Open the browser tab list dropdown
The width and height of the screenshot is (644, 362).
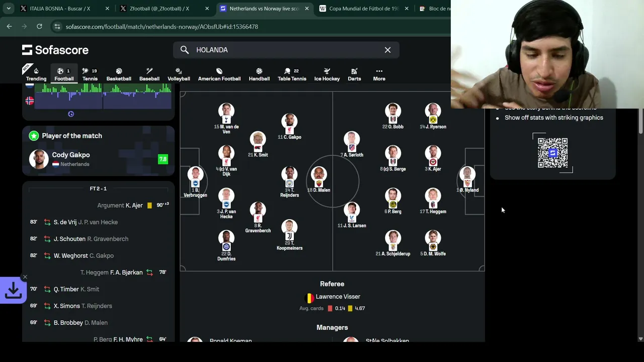point(9,9)
